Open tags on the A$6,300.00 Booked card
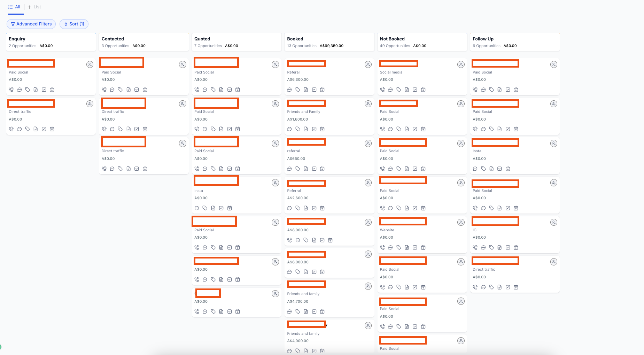 click(x=298, y=90)
